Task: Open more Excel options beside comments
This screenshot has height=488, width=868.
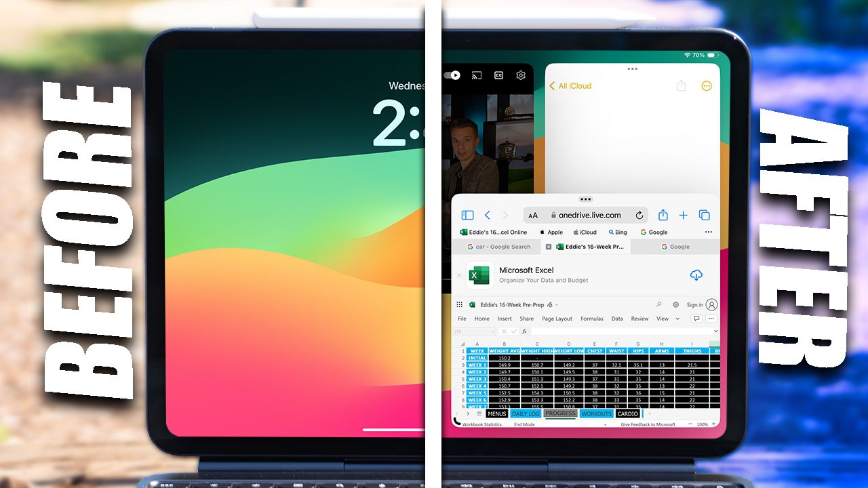Action: click(711, 319)
